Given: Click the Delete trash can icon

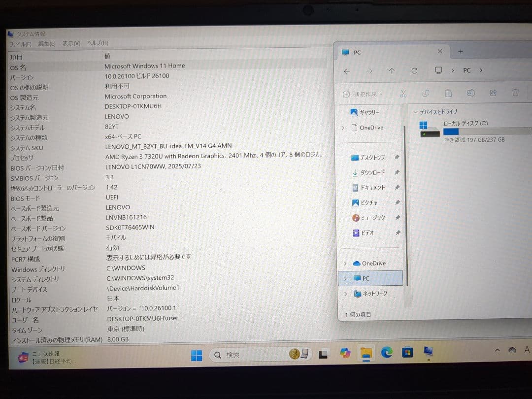Looking at the screenshot, I should pos(515,93).
